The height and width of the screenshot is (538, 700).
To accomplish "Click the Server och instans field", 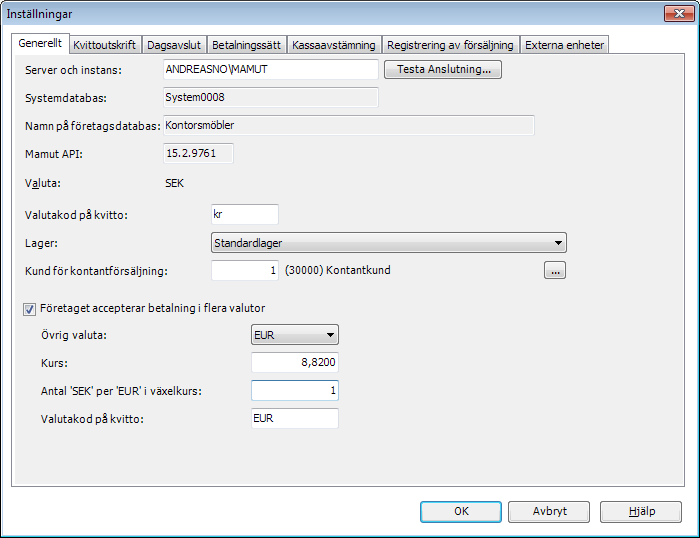I will coord(271,70).
